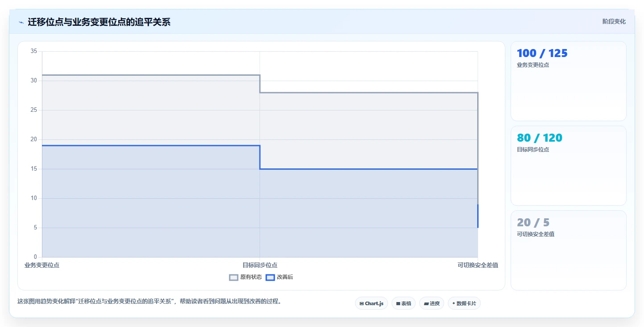Click the y-axis value 20
Image resolution: width=644 pixels, height=327 pixels.
34,139
